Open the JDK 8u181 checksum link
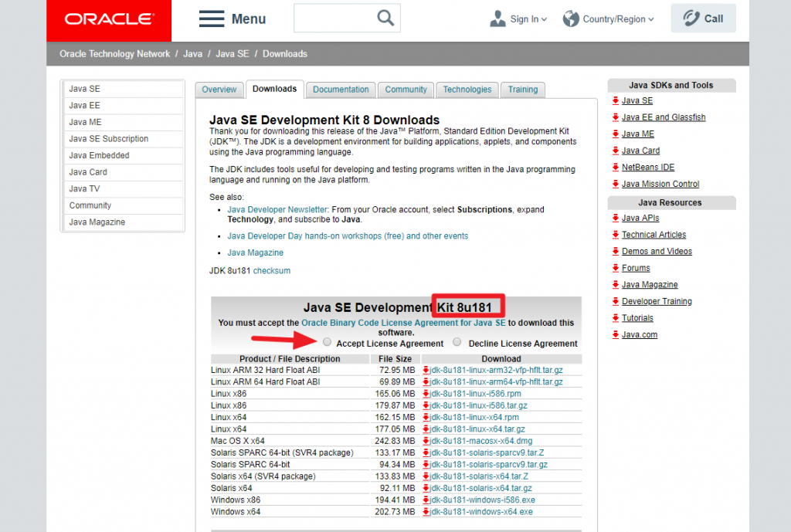The width and height of the screenshot is (791, 532). (x=271, y=271)
